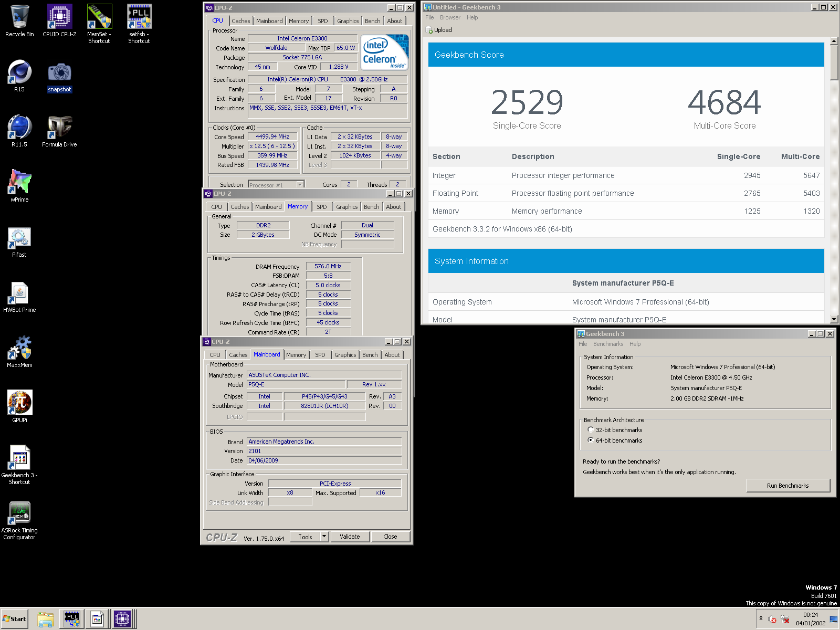The width and height of the screenshot is (840, 630).
Task: Open the CPUID CPU-Z desktop icon
Action: (59, 20)
